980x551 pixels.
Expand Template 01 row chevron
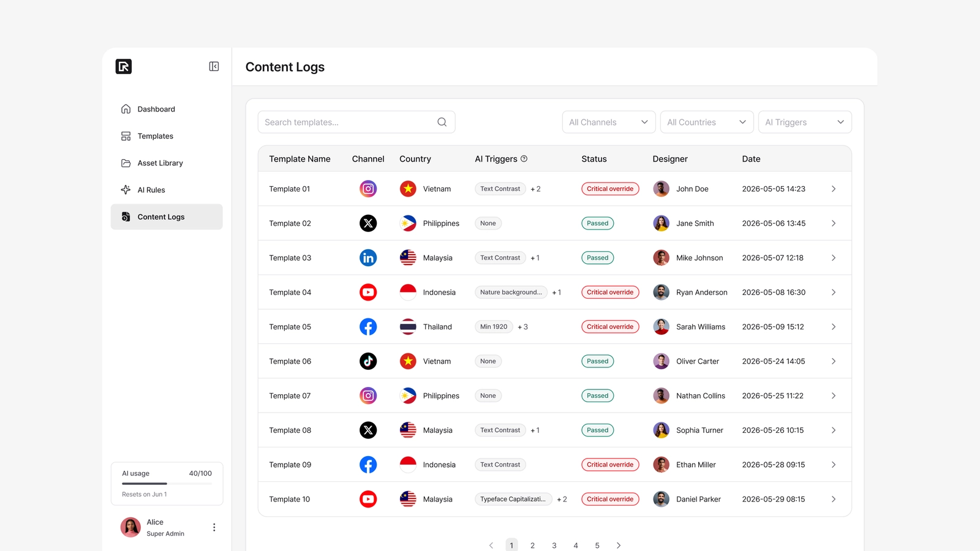834,189
